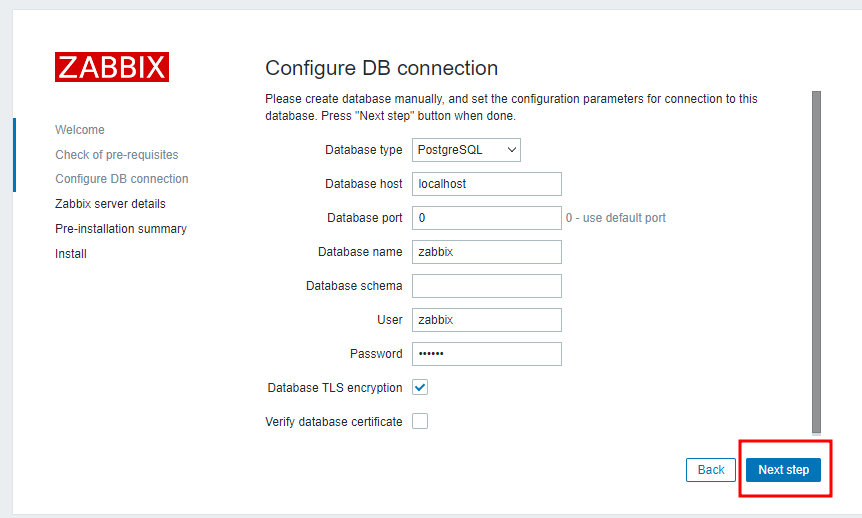Click the 'Please create database manually' paragraph

511,107
